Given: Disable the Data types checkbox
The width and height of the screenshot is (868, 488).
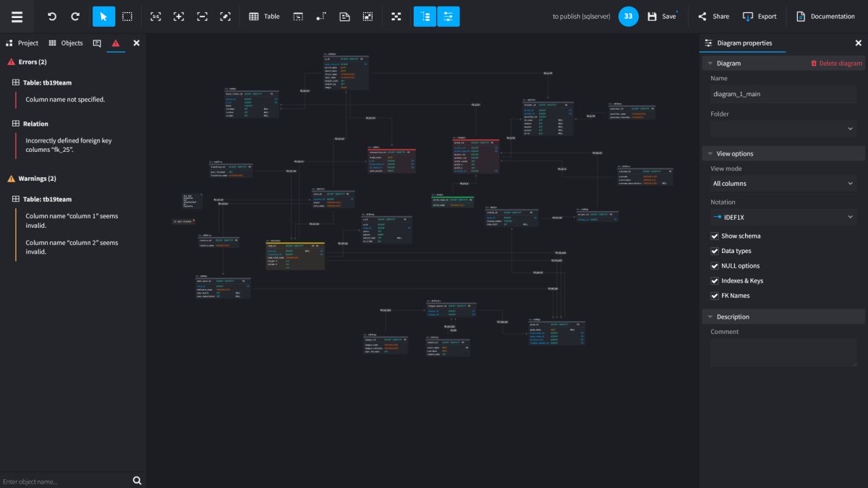Looking at the screenshot, I should point(715,251).
